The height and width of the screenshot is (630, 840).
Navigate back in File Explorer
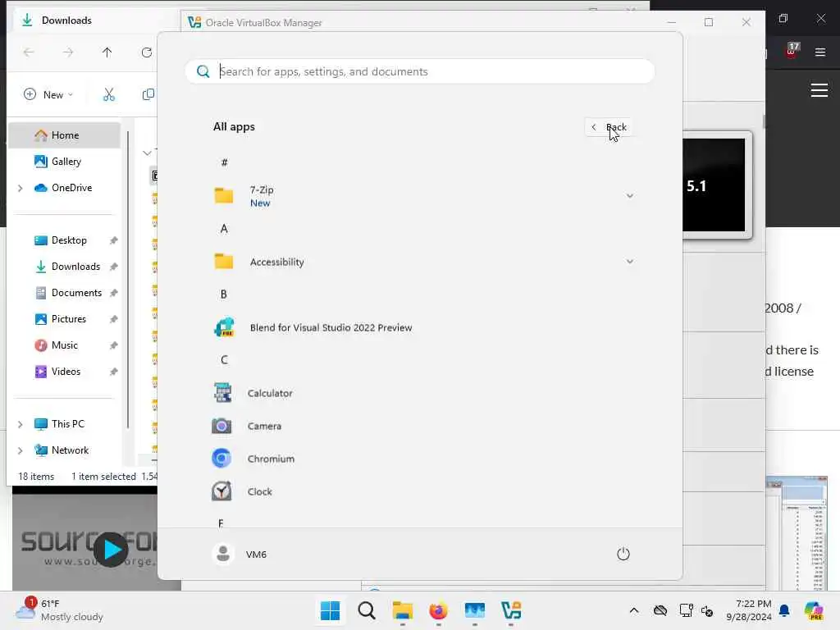tap(29, 52)
